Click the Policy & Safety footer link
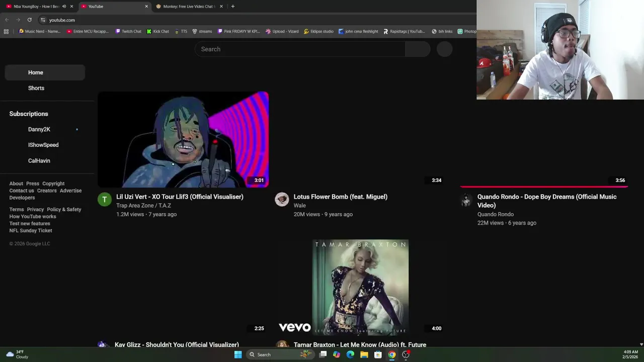The image size is (644, 362). 64,209
